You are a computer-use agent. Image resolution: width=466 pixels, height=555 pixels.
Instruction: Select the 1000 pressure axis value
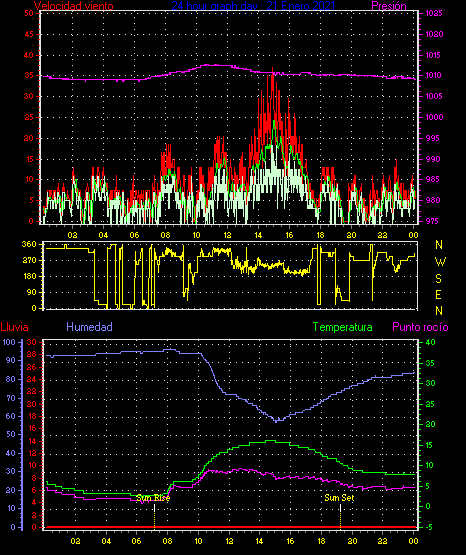pyautogui.click(x=434, y=117)
